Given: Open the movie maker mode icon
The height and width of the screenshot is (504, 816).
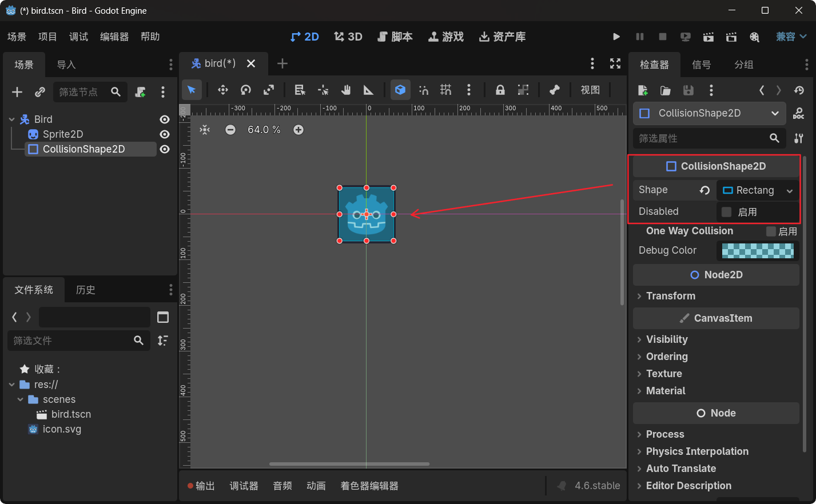Looking at the screenshot, I should (x=755, y=37).
